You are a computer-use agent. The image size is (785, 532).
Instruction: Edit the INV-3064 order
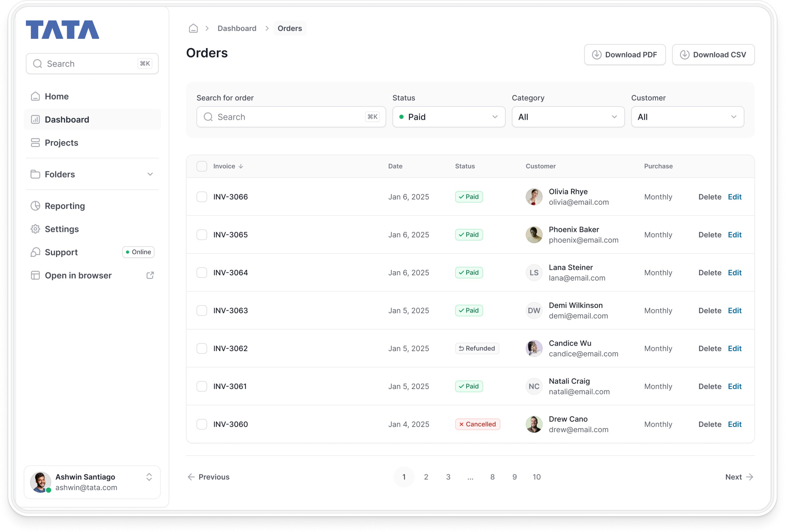click(x=734, y=273)
